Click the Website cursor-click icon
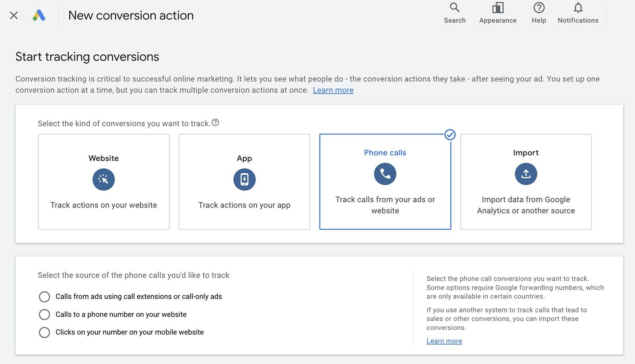635x364 pixels. (104, 180)
